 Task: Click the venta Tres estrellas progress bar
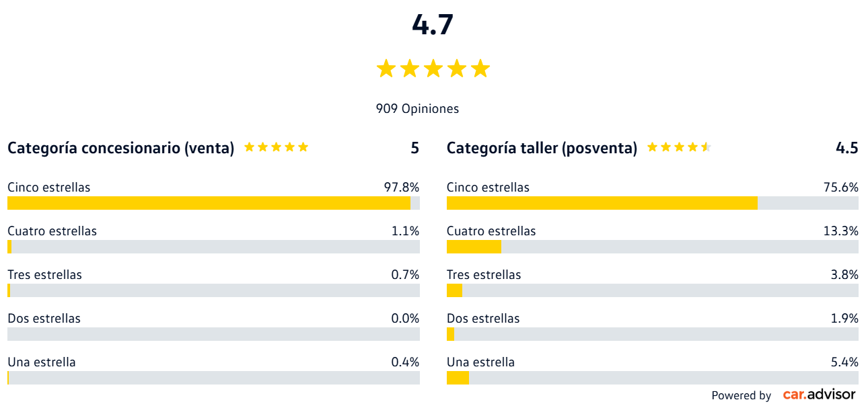point(213,290)
